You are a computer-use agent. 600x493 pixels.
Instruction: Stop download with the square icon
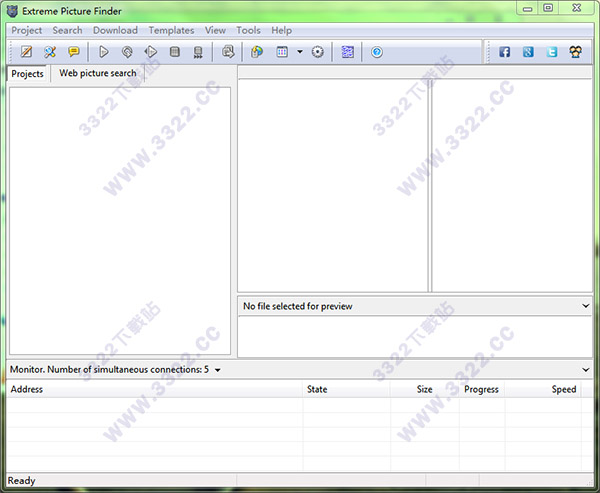pyautogui.click(x=174, y=52)
